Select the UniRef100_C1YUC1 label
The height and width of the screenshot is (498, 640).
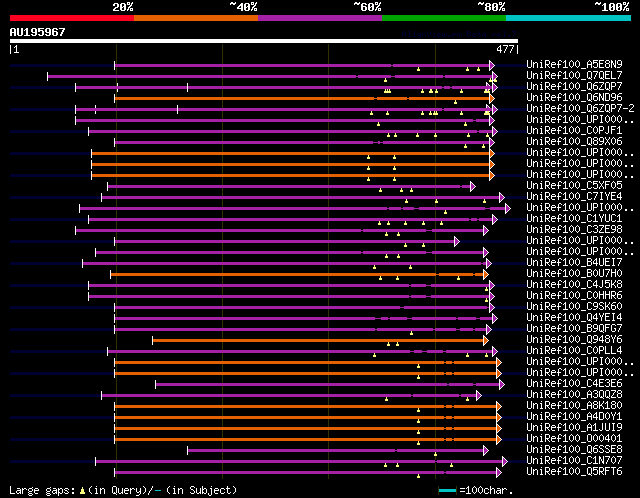[574, 218]
